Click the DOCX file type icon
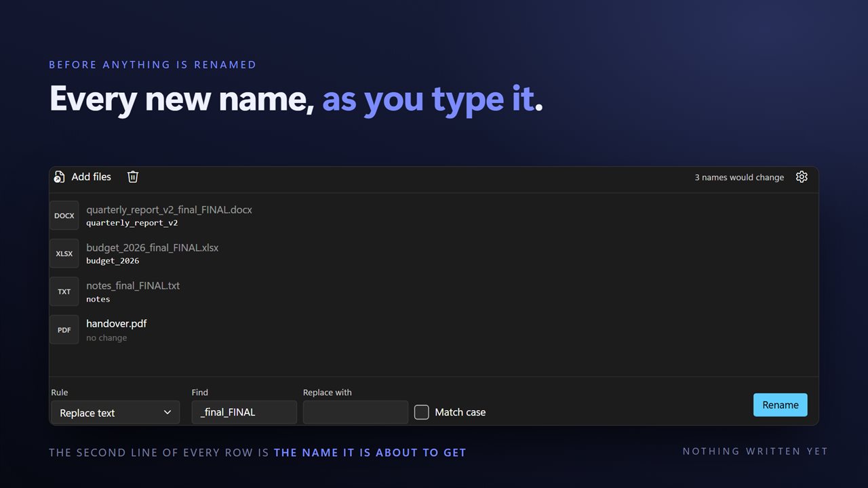 (64, 216)
